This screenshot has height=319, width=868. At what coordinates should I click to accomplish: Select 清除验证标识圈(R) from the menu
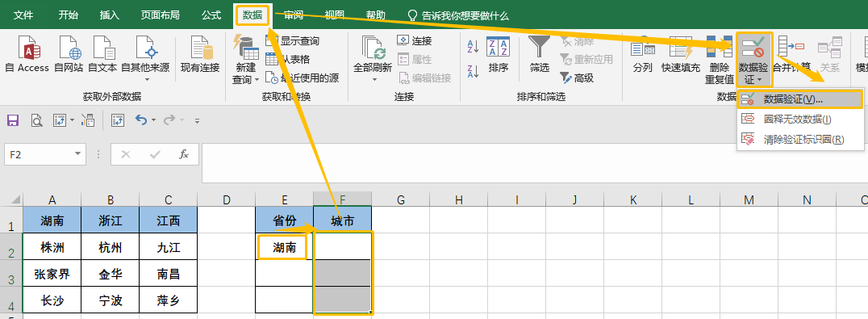pyautogui.click(x=800, y=139)
